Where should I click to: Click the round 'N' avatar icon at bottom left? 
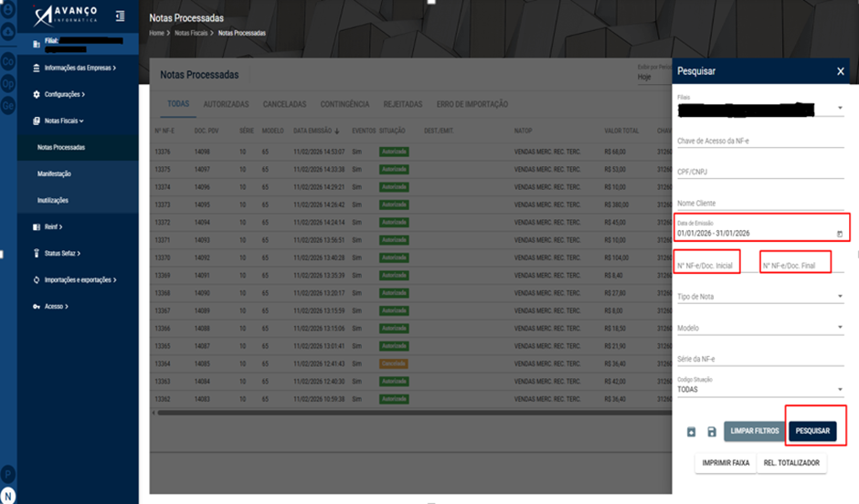(x=7, y=496)
